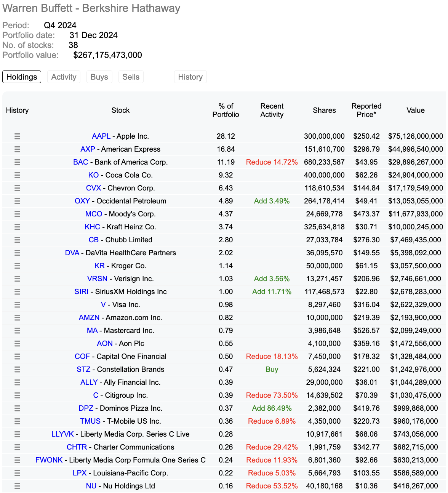The width and height of the screenshot is (448, 493).
Task: Open the Buys tab
Action: coord(99,77)
